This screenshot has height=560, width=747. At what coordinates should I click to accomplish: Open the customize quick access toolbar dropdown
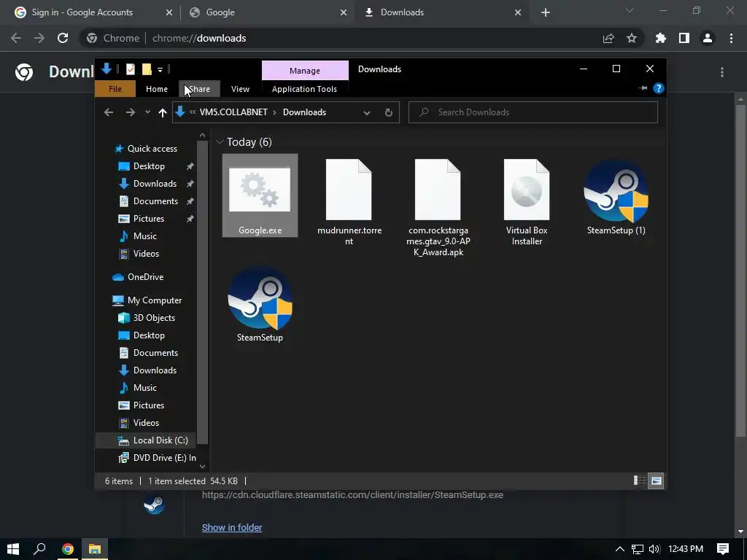(x=160, y=70)
